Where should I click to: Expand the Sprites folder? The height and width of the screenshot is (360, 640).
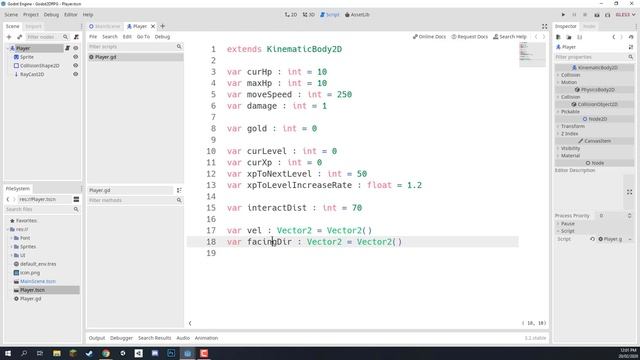pyautogui.click(x=11, y=247)
